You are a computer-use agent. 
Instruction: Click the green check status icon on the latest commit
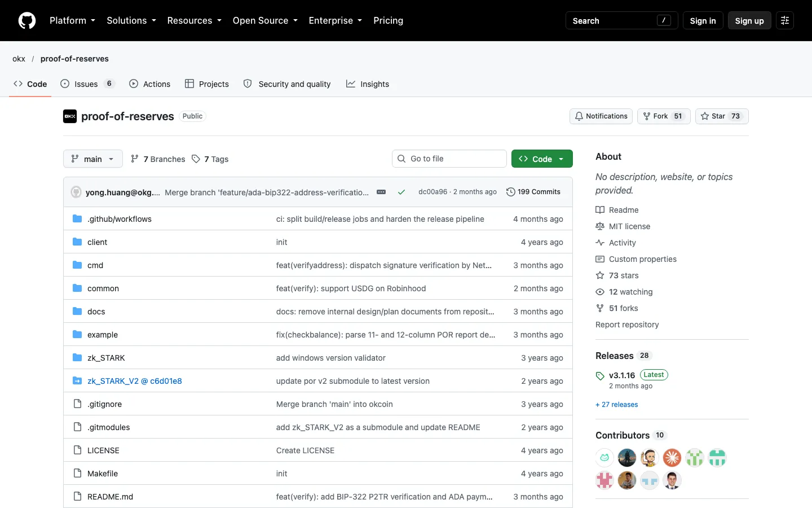[x=401, y=192]
